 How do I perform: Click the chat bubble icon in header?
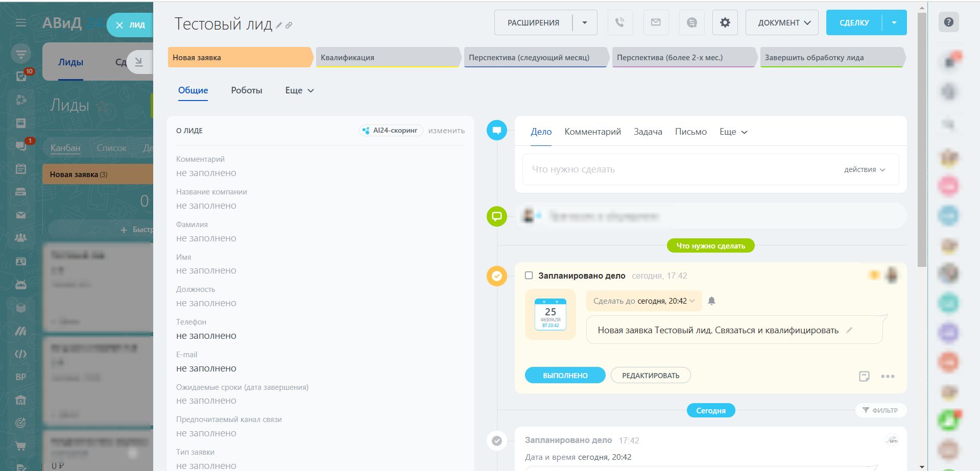(x=692, y=22)
